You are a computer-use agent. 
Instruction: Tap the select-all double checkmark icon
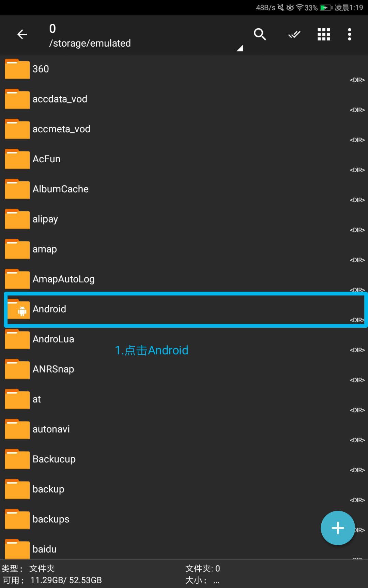tap(294, 34)
